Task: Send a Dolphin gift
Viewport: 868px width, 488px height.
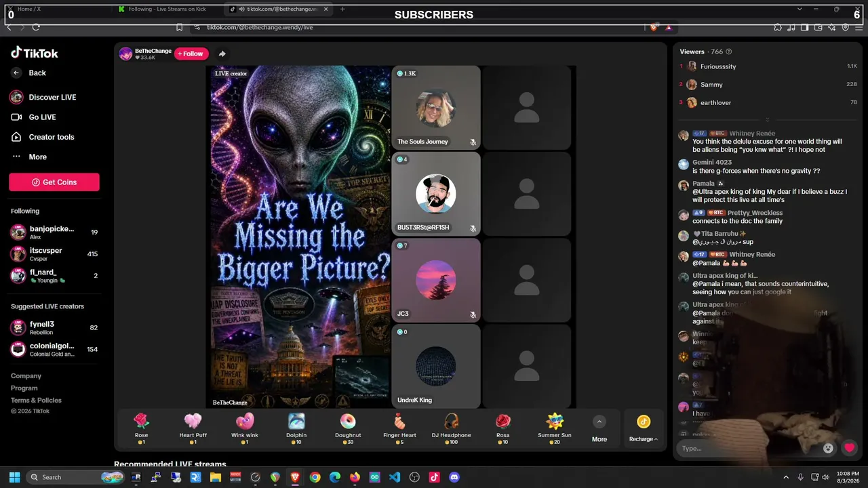Action: [x=296, y=428]
